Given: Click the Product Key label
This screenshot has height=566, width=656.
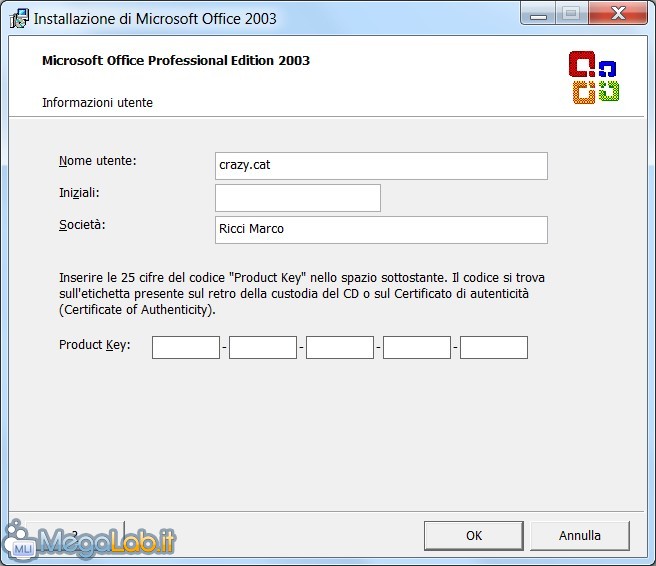Looking at the screenshot, I should pos(95,345).
